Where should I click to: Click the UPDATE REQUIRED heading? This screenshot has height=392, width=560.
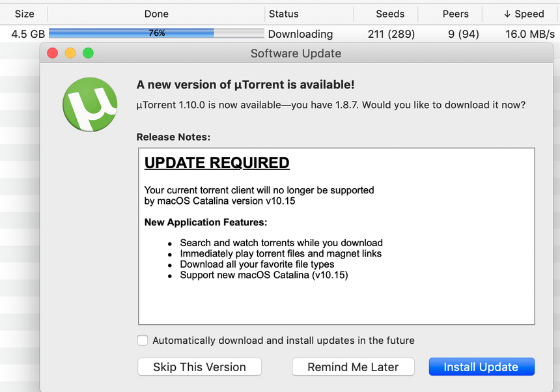click(x=217, y=163)
